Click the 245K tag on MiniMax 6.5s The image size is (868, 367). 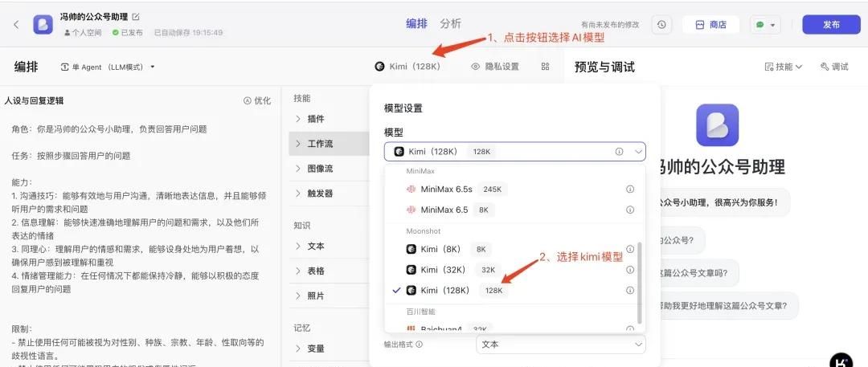point(492,190)
